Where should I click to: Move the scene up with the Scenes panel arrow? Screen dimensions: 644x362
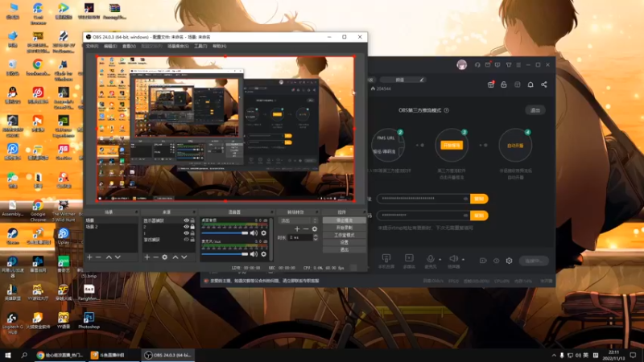[x=109, y=257]
